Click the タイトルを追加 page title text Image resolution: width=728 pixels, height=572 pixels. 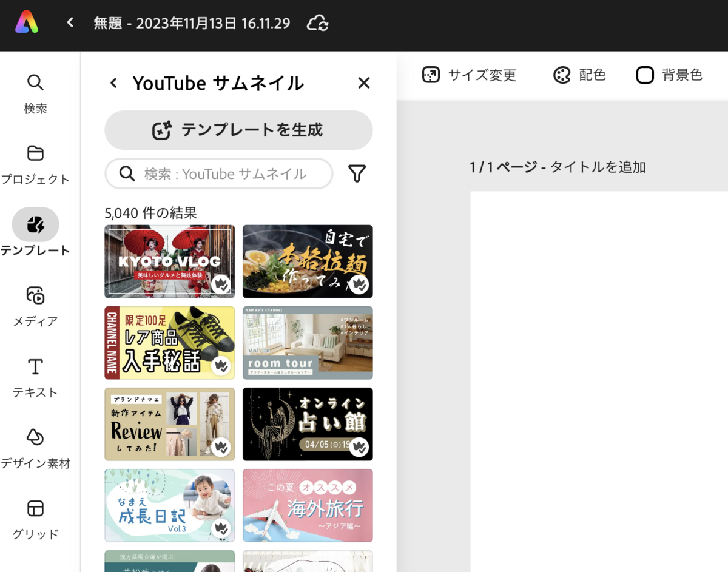pyautogui.click(x=598, y=167)
